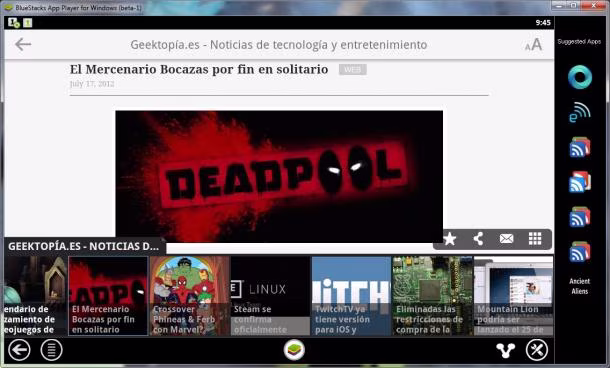Share the article via share icon

tap(479, 239)
